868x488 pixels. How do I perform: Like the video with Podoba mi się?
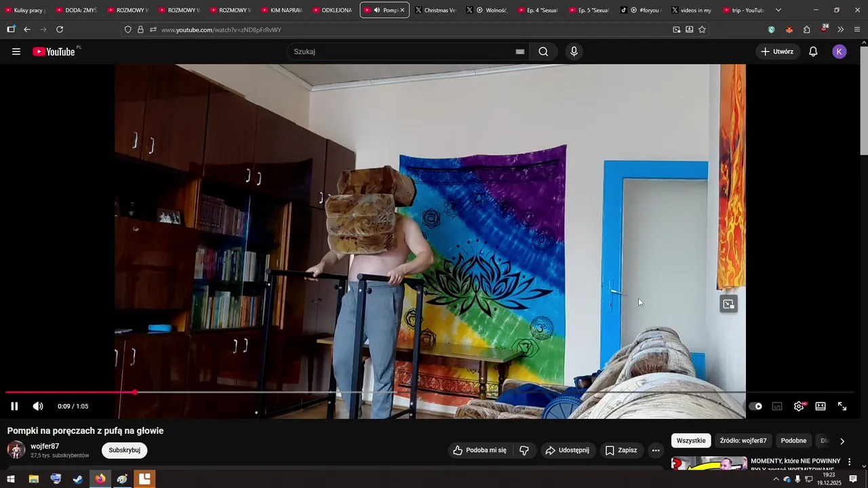pos(479,450)
